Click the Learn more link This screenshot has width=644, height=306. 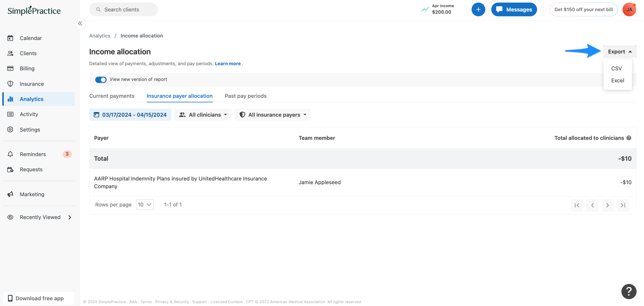point(228,63)
